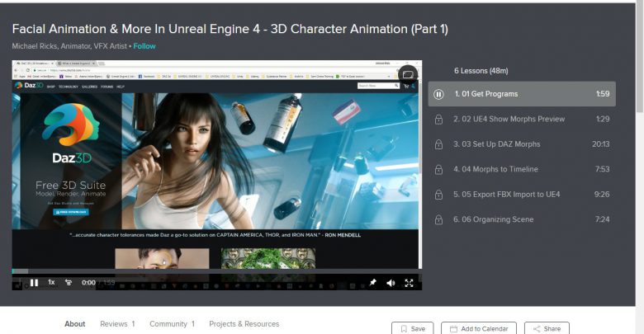Viewport: 644px width, 334px height.
Task: Click Add to Calendar button
Action: click(479, 328)
